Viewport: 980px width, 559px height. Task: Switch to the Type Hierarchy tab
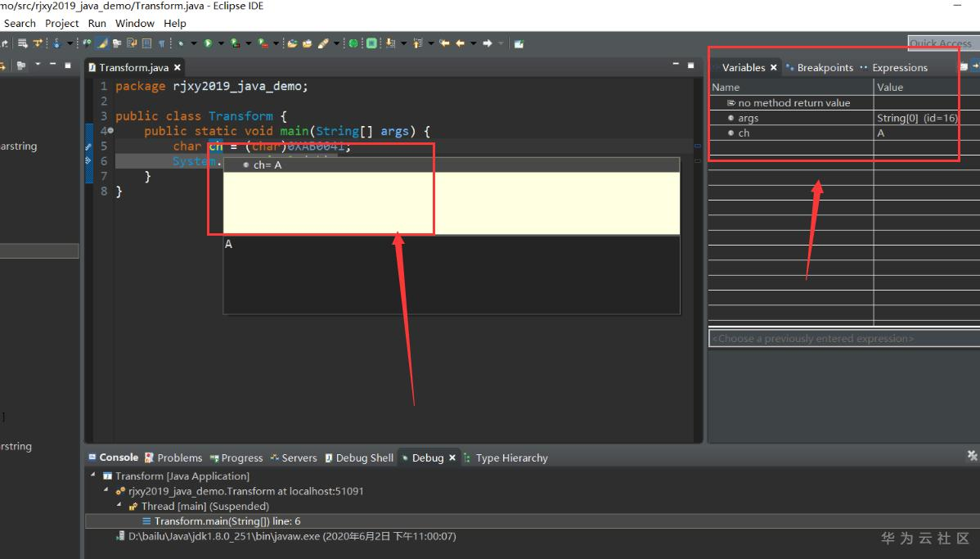point(506,458)
